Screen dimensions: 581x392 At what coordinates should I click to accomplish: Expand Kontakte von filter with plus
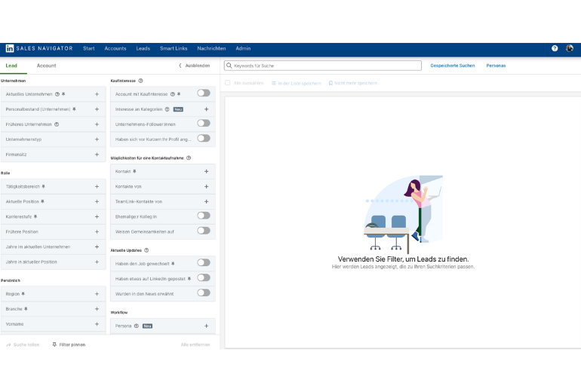click(207, 186)
